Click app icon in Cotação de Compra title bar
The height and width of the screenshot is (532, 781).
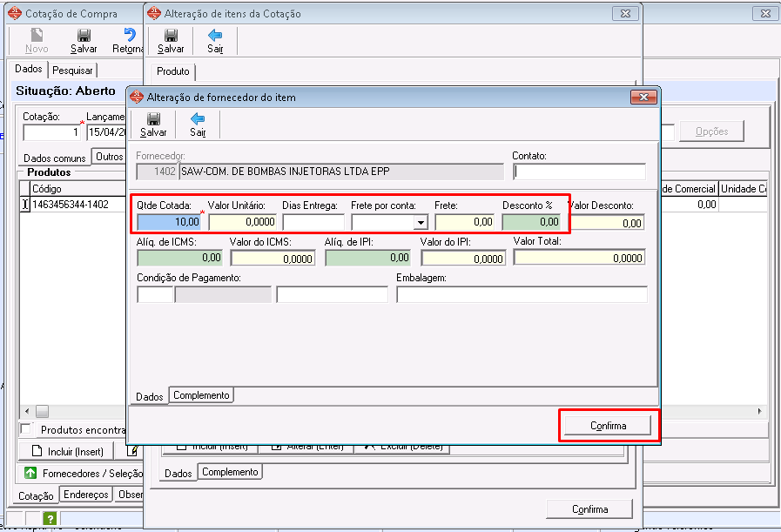[x=15, y=13]
